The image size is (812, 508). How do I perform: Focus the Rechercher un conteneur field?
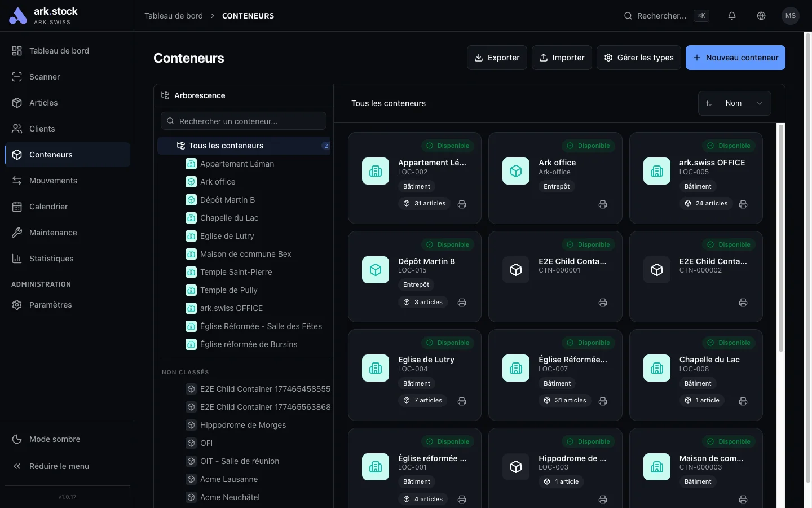244,121
